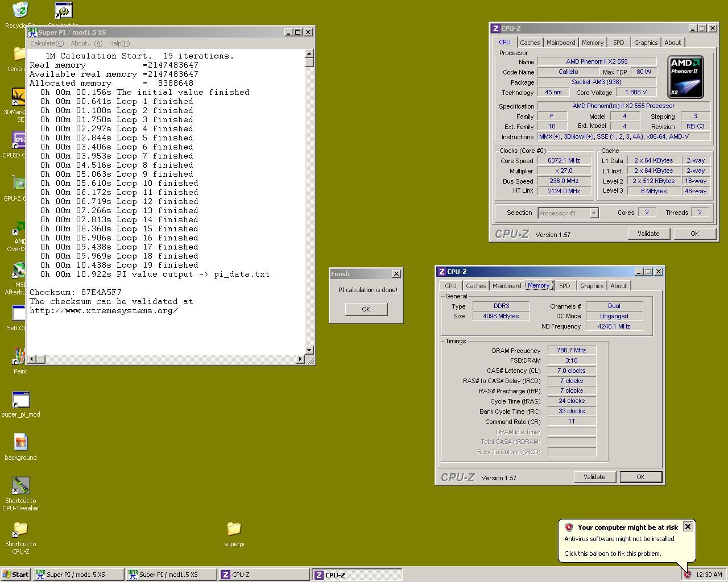Viewport: 728px width, 582px height.
Task: Click the 12:30 AM taskbar clock
Action: click(709, 575)
